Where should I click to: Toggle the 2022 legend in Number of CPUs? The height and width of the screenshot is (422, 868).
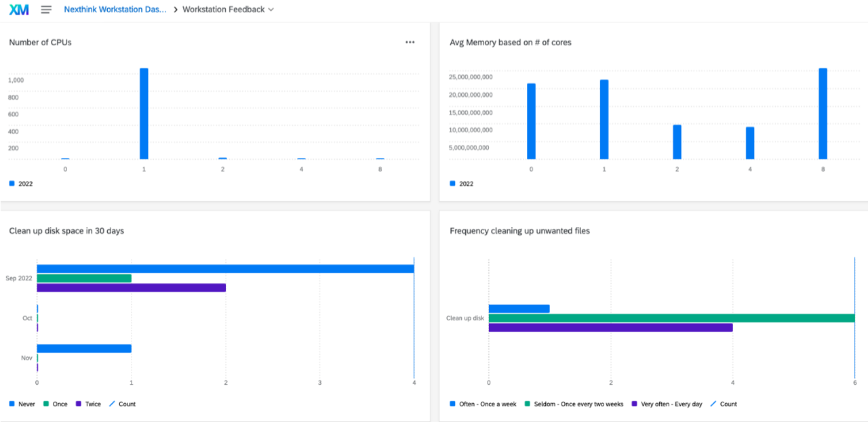click(21, 184)
